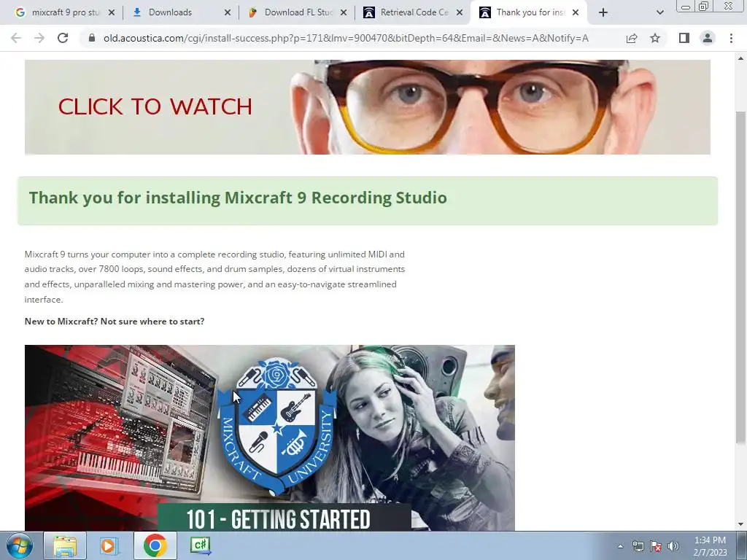Close the mixcraft 9 pro Google tab
Image resolution: width=747 pixels, height=560 pixels.
click(112, 13)
